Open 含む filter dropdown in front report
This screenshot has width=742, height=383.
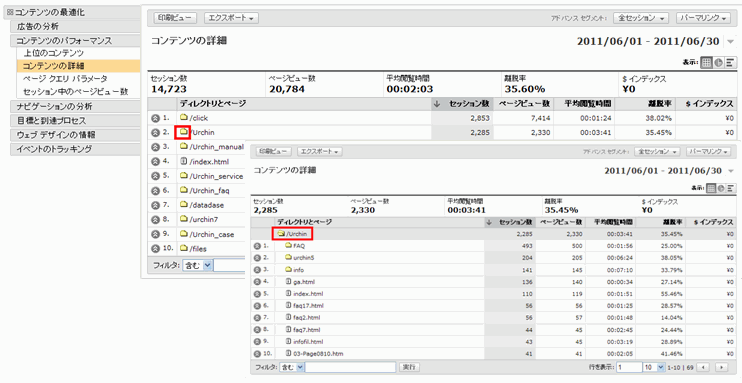(292, 367)
